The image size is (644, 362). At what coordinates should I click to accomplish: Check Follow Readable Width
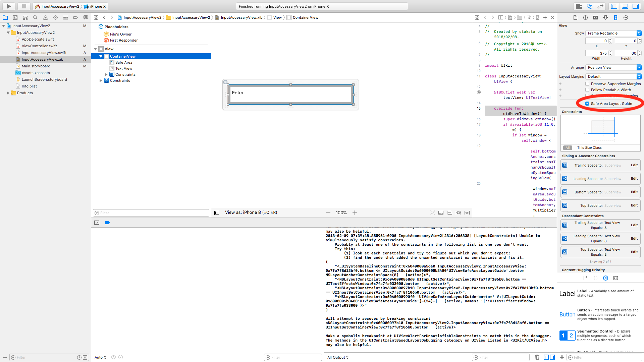point(587,90)
